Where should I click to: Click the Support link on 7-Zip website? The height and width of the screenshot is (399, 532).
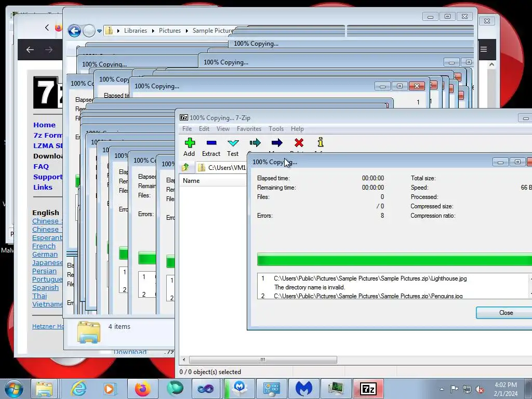[x=48, y=177]
